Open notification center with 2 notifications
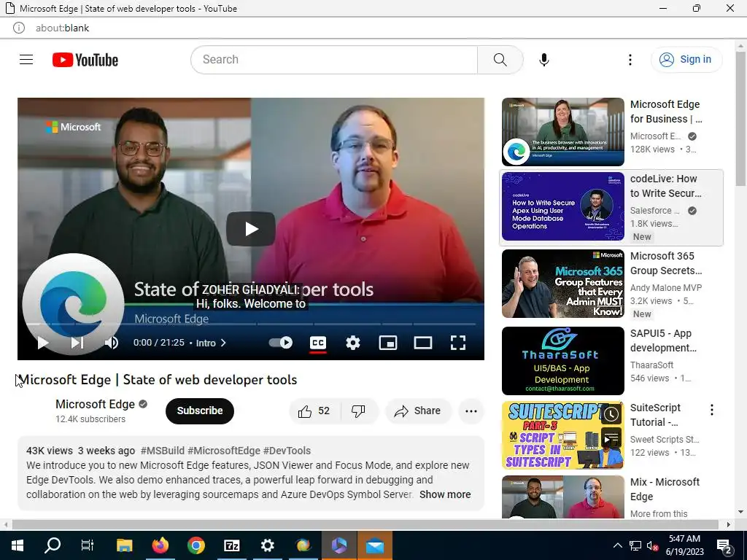Screen dimensions: 747x560 pyautogui.click(x=724, y=547)
